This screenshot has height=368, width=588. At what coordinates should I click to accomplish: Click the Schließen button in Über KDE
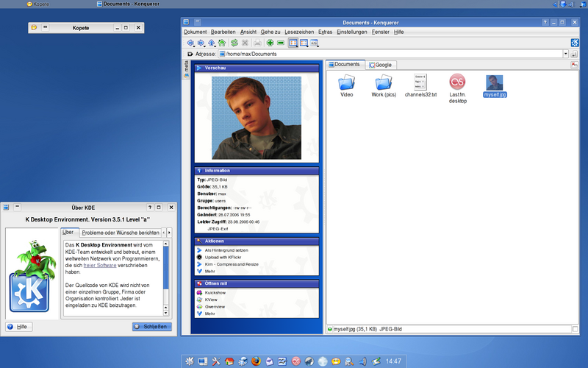coord(152,327)
